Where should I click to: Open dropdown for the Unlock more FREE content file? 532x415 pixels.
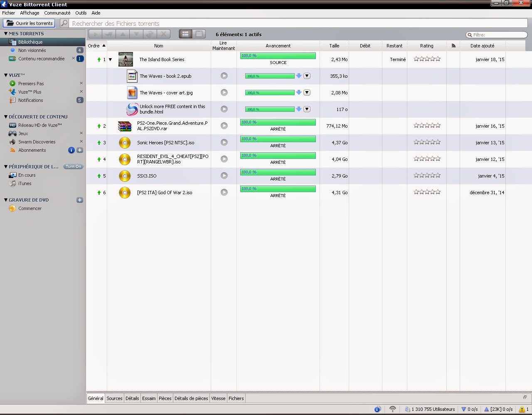point(307,109)
